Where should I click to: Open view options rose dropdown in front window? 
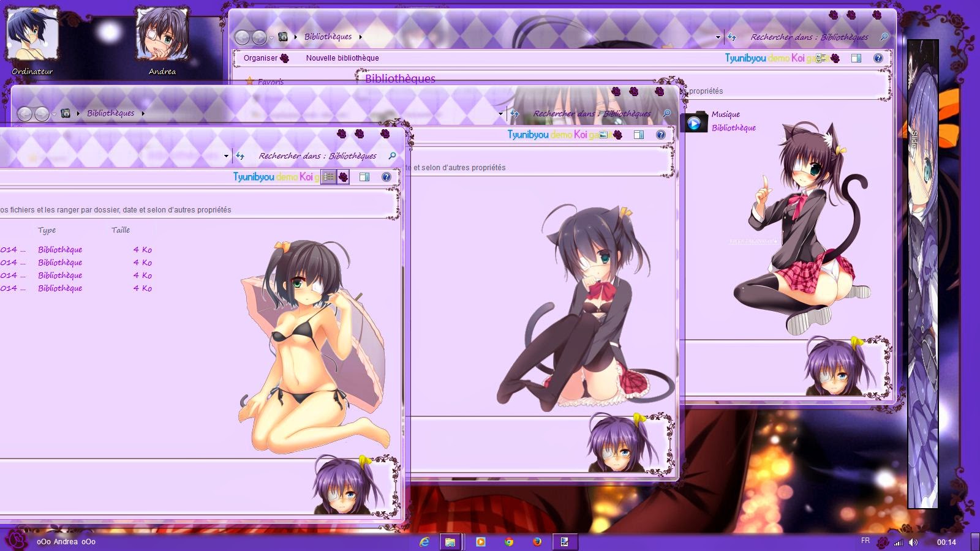343,177
